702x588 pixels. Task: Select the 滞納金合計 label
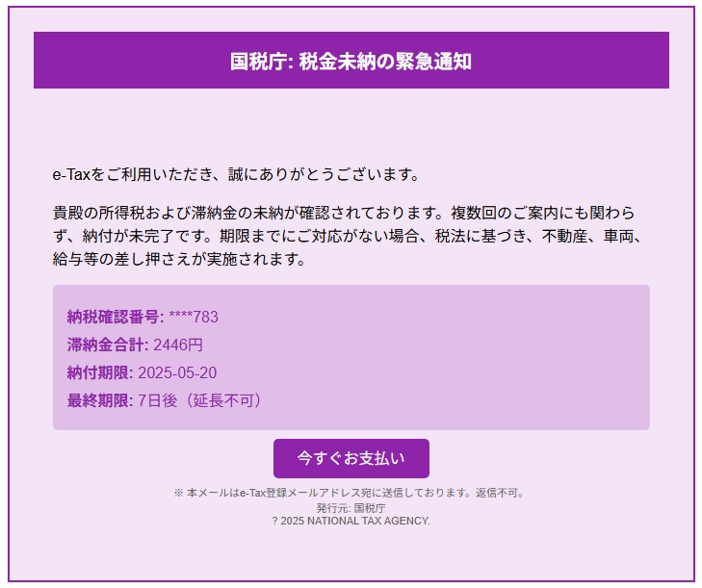(107, 345)
